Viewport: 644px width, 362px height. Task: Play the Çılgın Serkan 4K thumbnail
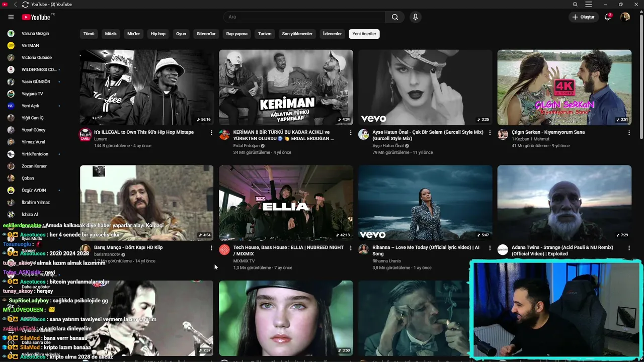pyautogui.click(x=565, y=87)
